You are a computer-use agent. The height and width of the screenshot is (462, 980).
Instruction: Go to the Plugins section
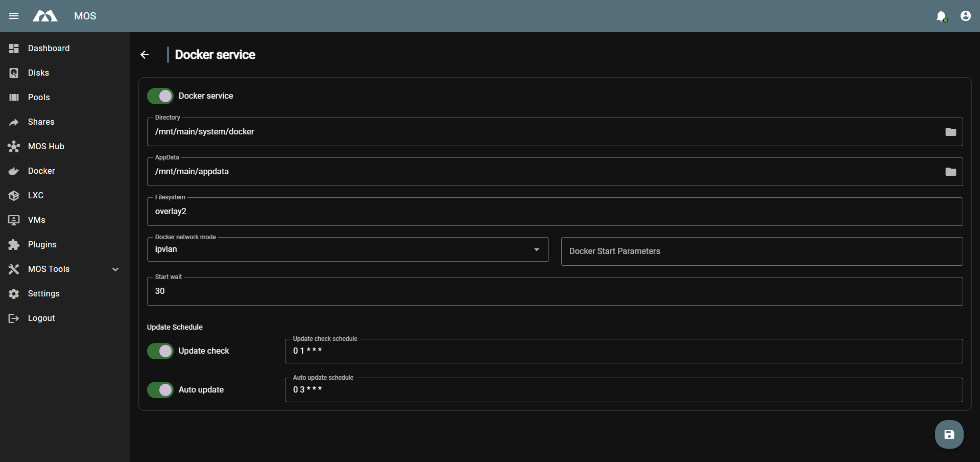click(41, 244)
